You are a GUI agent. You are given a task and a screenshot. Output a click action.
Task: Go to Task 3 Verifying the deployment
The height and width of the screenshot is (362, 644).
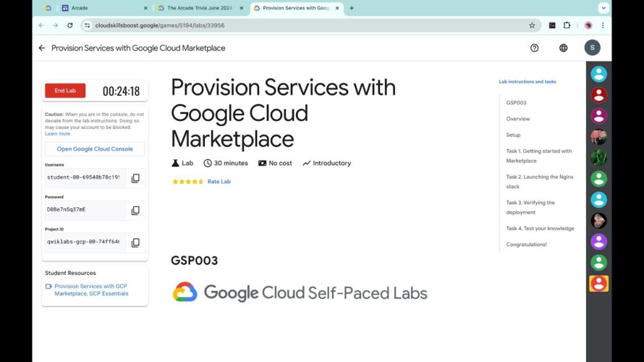point(530,208)
